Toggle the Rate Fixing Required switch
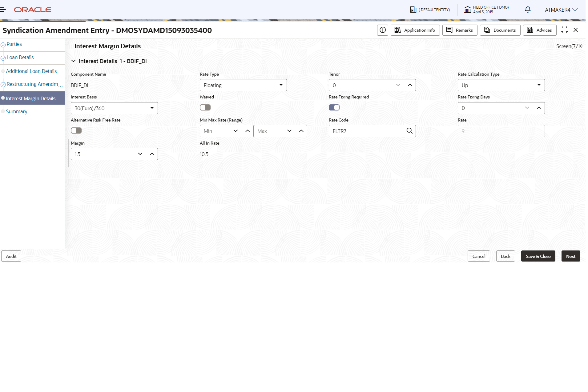Image resolution: width=588 pixels, height=392 pixels. coord(334,107)
